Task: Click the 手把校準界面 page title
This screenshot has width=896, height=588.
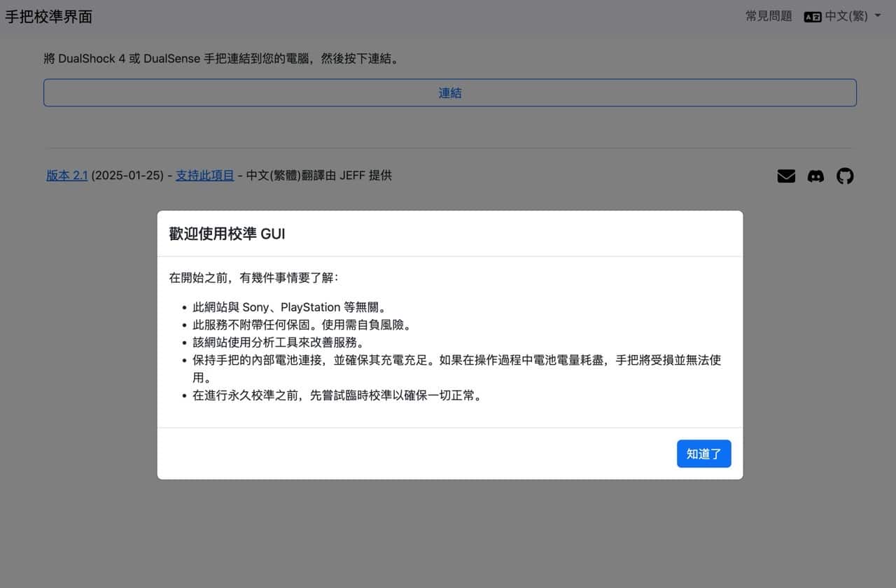Action: [x=49, y=17]
